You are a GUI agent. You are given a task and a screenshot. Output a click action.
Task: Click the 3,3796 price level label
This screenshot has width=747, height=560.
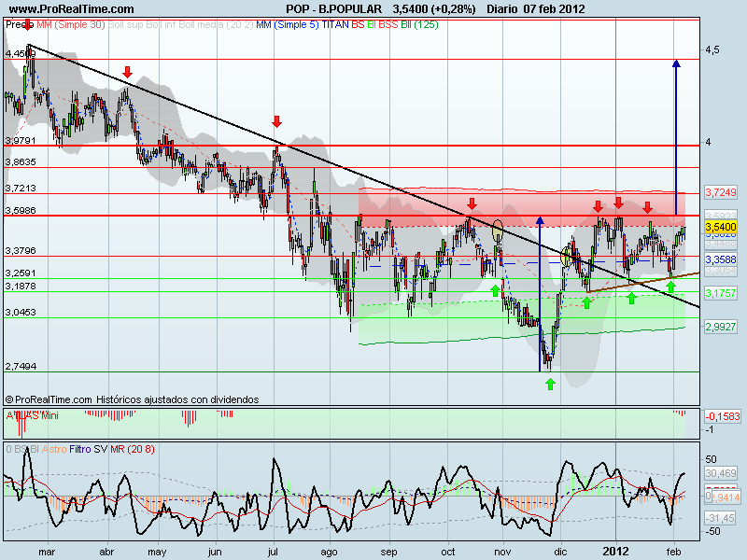20,250
